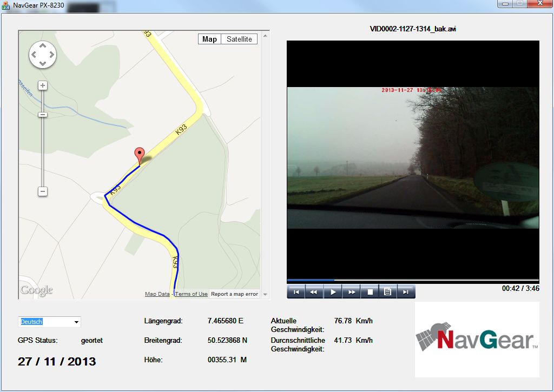Fast forward the video
The height and width of the screenshot is (392, 554).
point(352,292)
